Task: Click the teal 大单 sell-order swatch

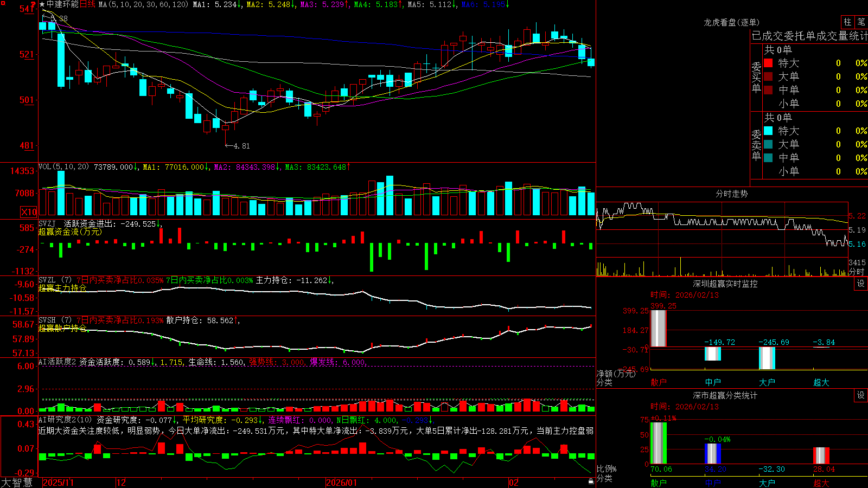Action: tap(768, 144)
